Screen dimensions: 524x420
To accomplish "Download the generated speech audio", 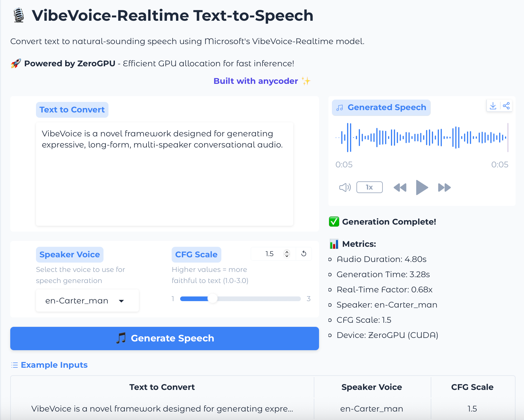I will pyautogui.click(x=493, y=106).
